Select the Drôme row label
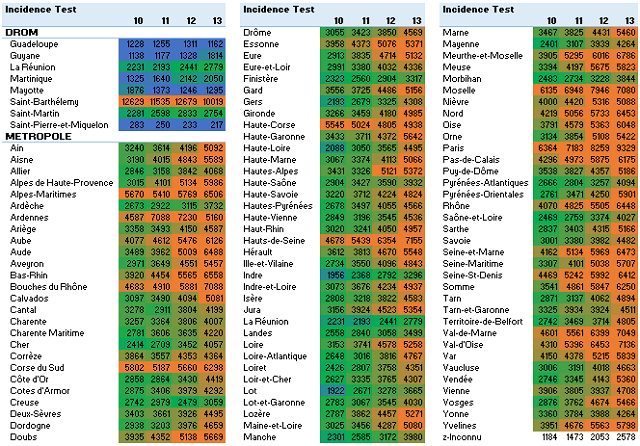The width and height of the screenshot is (640, 446). (259, 33)
